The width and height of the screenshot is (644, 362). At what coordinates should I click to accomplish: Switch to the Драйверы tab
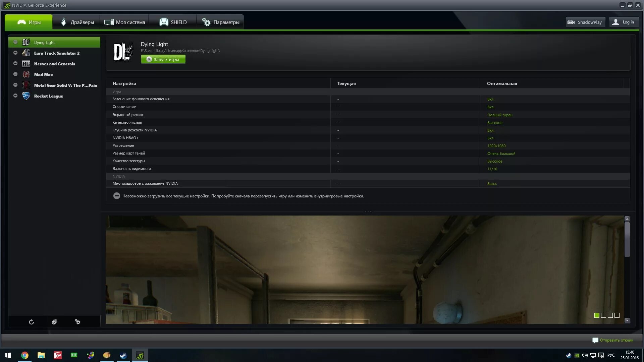[x=76, y=22]
